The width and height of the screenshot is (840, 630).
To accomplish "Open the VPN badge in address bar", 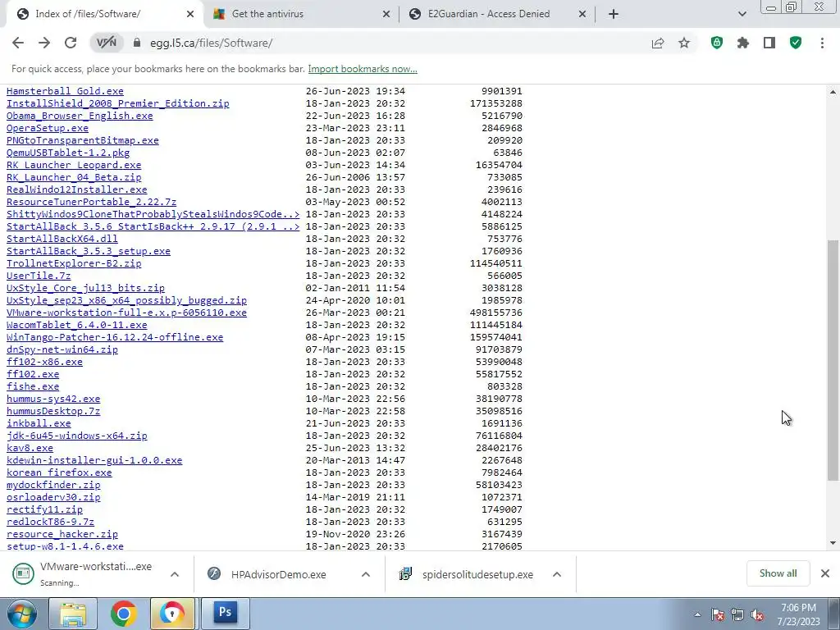I will point(106,43).
